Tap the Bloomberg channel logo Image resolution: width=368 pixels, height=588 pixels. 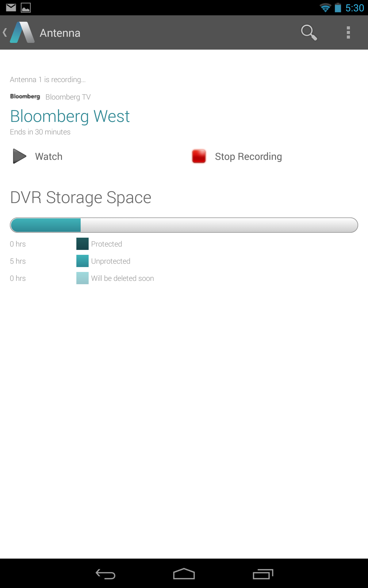(x=25, y=96)
